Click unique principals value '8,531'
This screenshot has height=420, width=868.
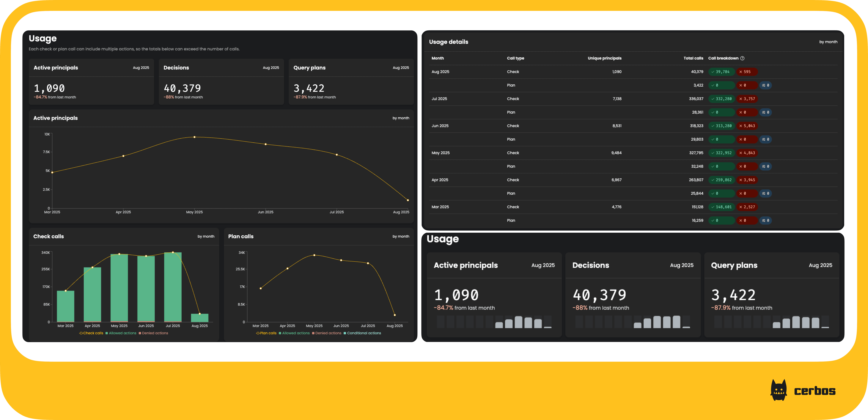point(617,126)
